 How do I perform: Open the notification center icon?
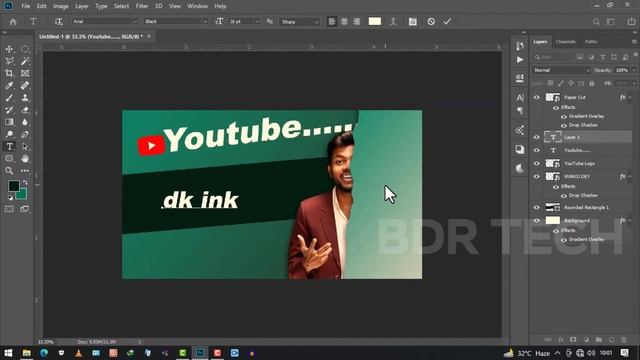pos(624,353)
